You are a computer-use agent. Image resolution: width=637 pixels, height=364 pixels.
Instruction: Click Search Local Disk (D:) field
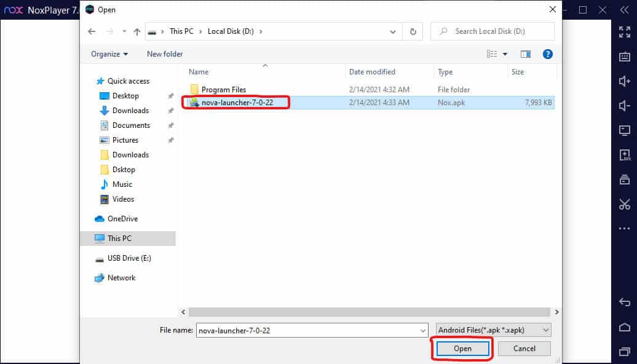[493, 31]
